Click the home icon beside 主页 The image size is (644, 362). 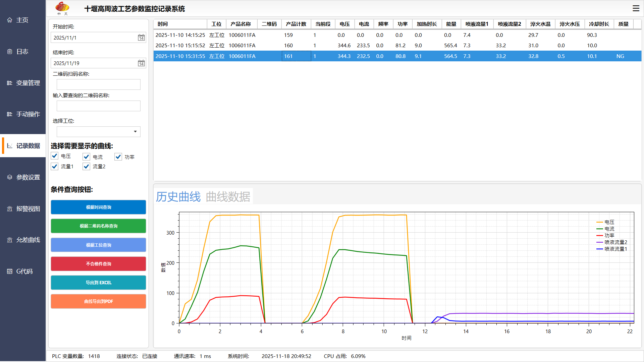pos(10,20)
